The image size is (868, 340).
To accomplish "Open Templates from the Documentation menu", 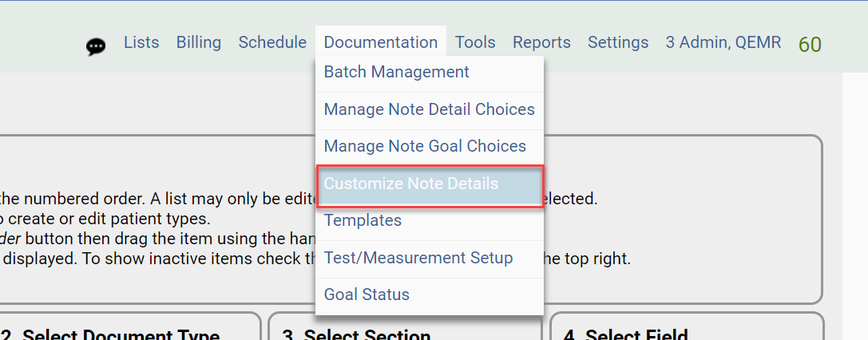I will click(x=363, y=220).
